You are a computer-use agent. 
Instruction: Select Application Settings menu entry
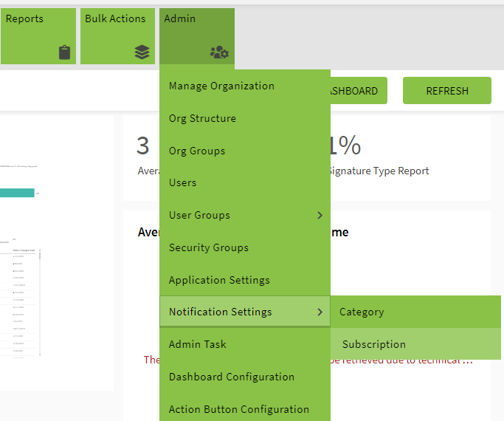pyautogui.click(x=219, y=280)
